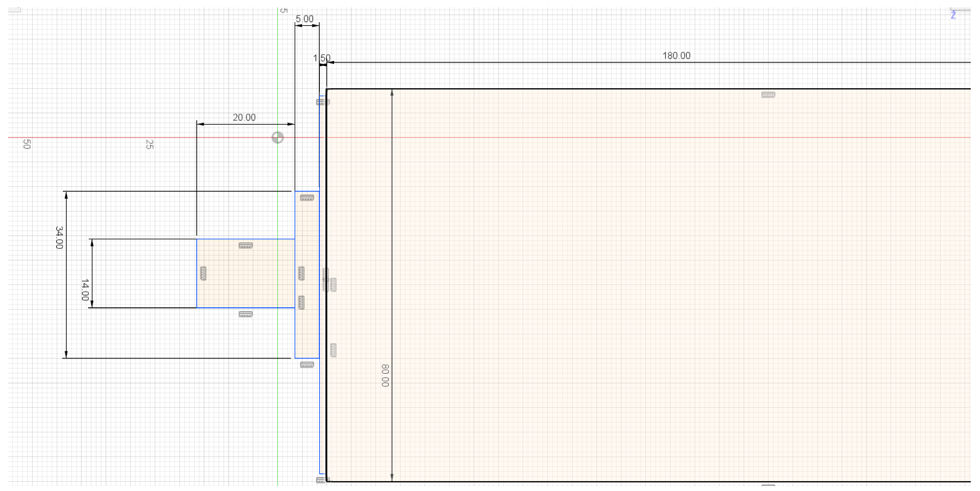
Task: Click the 20.00 dimension value
Action: coord(244,117)
